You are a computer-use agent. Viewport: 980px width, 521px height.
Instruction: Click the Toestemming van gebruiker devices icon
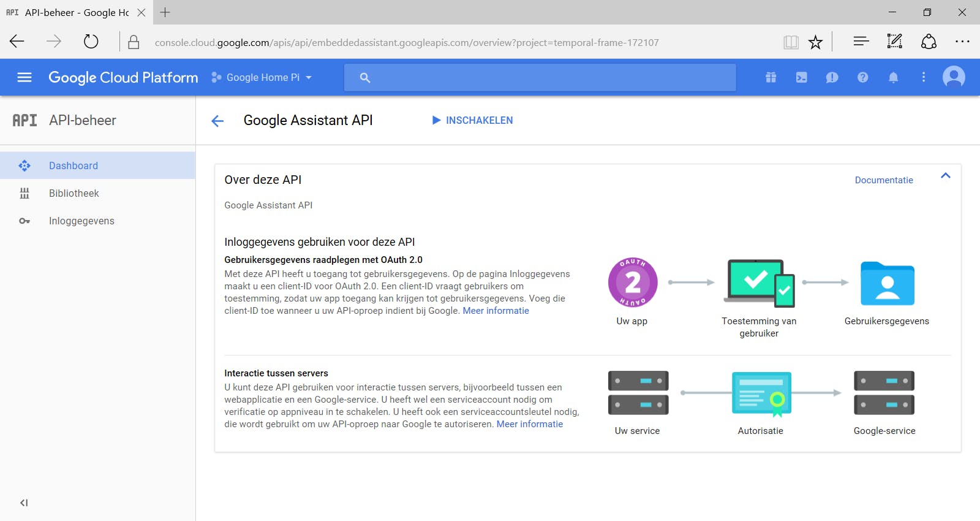(759, 283)
